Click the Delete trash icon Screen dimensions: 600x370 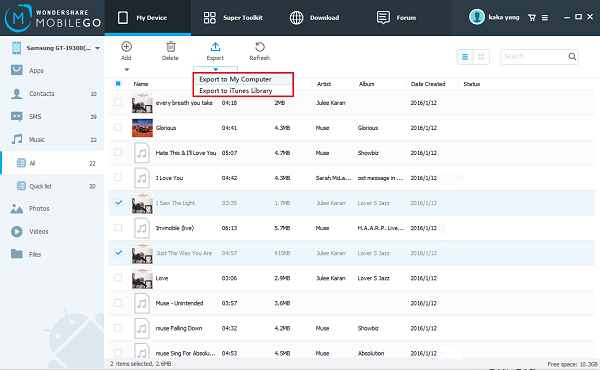(171, 46)
